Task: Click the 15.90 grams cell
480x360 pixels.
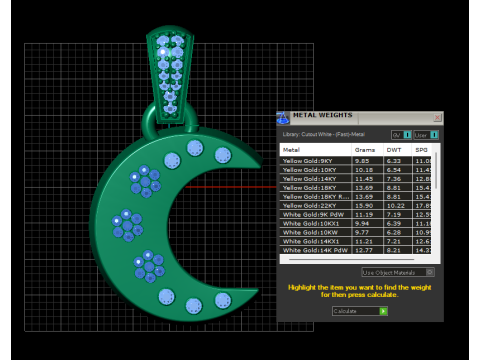Action: pos(367,206)
